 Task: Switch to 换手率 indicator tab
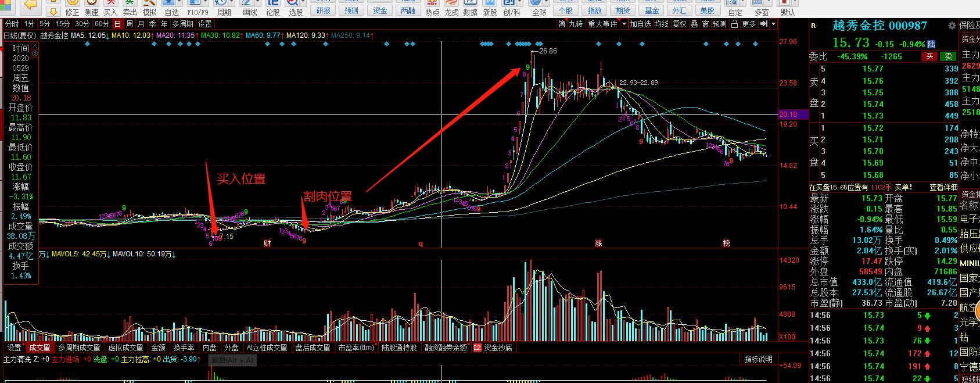click(184, 348)
